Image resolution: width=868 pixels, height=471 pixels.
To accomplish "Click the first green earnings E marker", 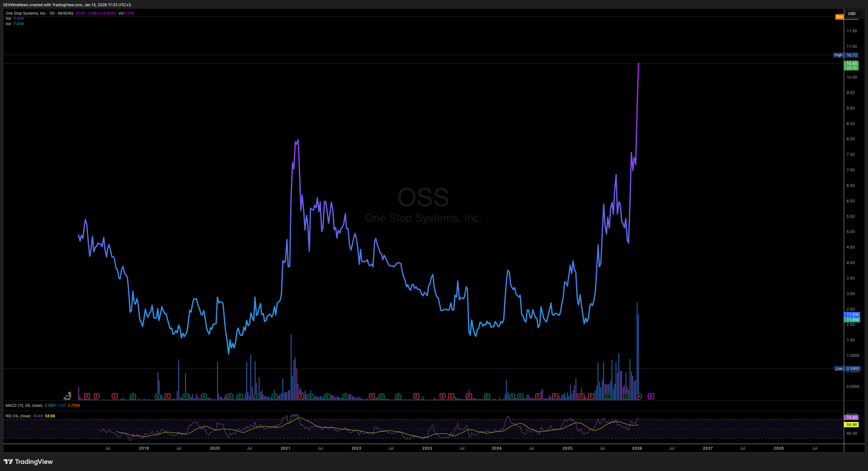I will (x=133, y=396).
